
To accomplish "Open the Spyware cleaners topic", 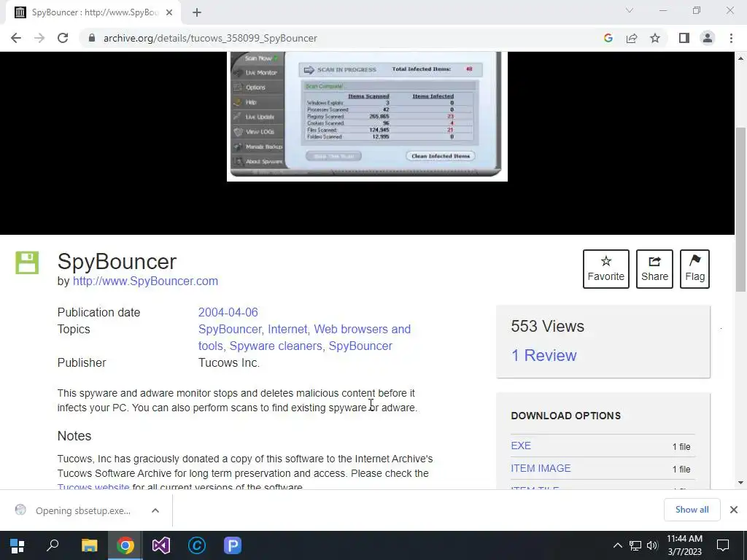I will tap(275, 346).
